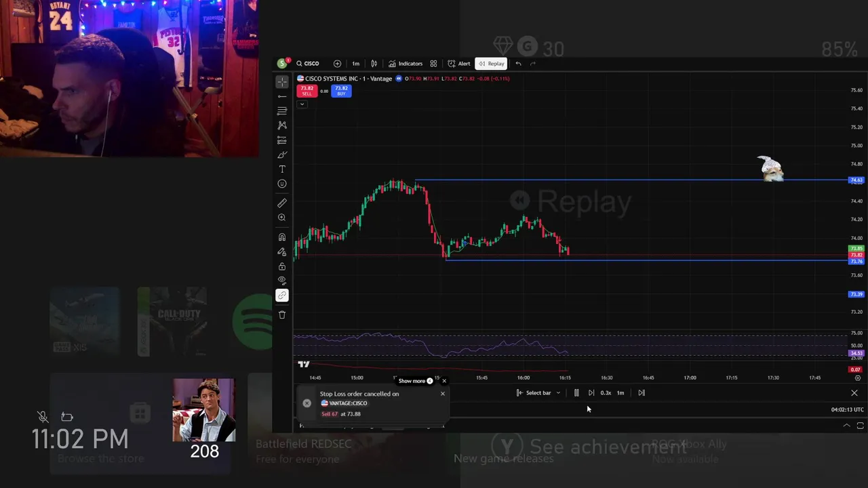Dismiss all notifications next to Show more

[x=444, y=381]
